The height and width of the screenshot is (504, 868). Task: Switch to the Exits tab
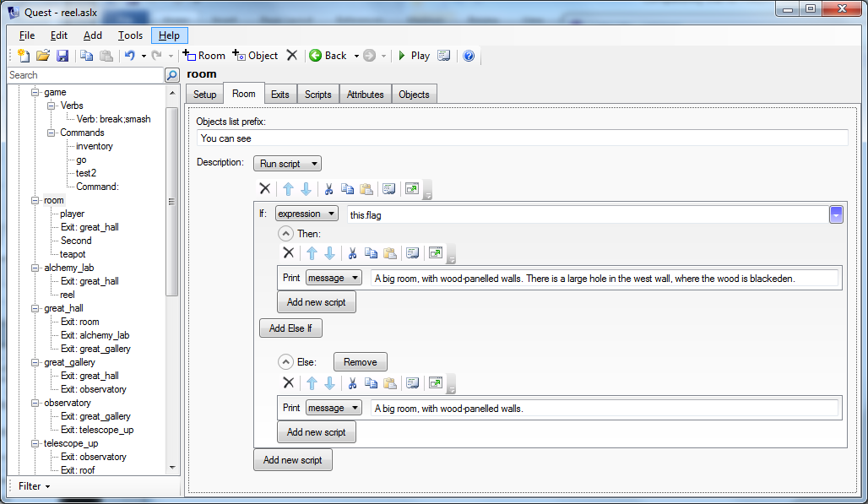coord(280,95)
